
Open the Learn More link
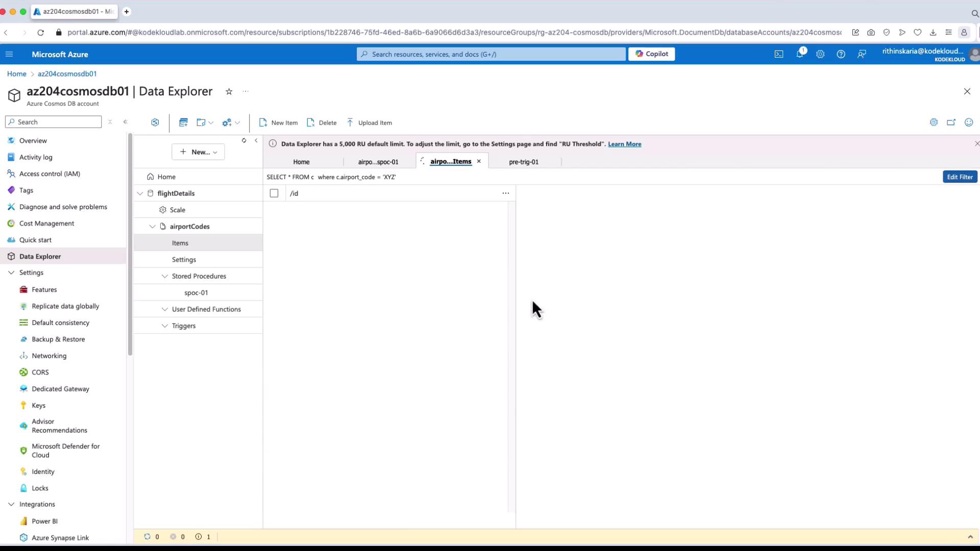[x=624, y=144]
